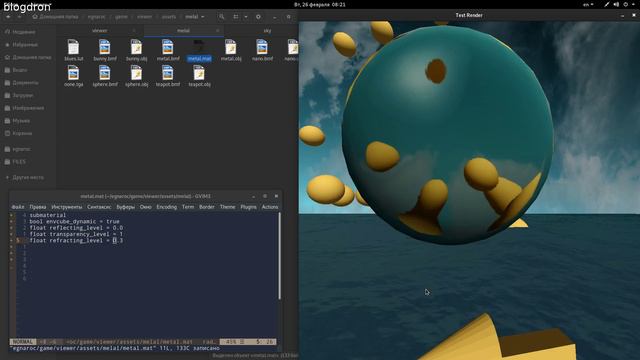Open the metal path dropdown arrow
Image resolution: width=640 pixels, height=360 pixels.
[202, 17]
